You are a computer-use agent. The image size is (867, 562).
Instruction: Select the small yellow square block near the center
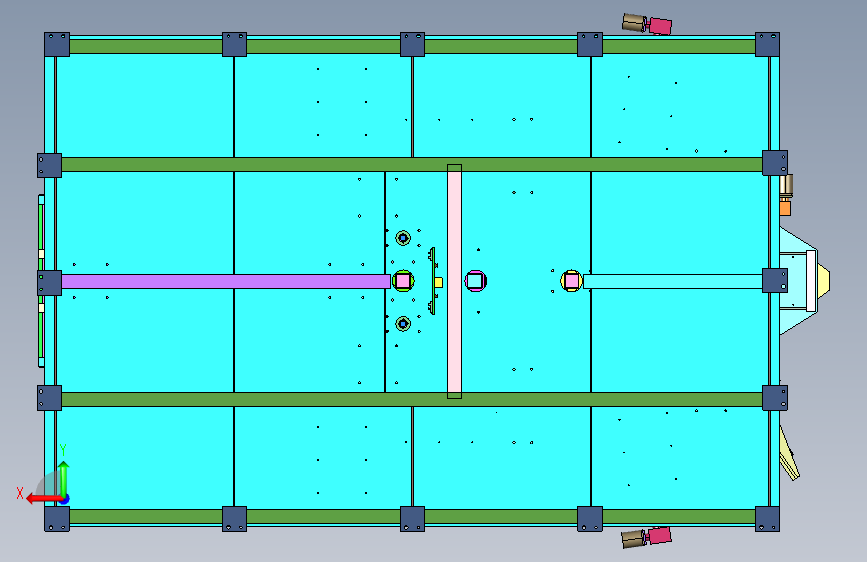click(x=438, y=283)
